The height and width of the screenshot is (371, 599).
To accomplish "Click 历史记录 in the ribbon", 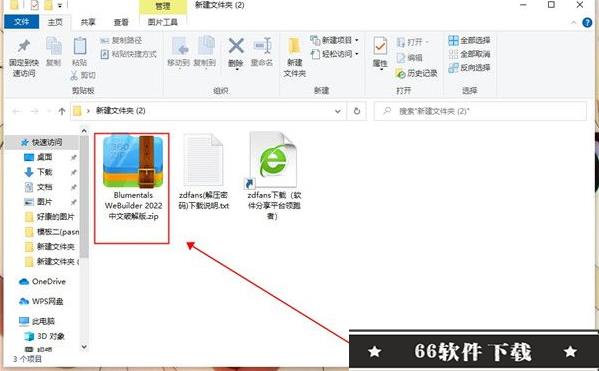I will [416, 73].
